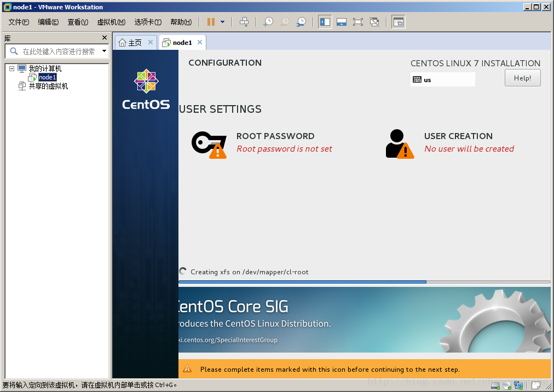
Task: Click the send Ctrl+Alt+Del toolbar icon
Action: pyautogui.click(x=244, y=22)
